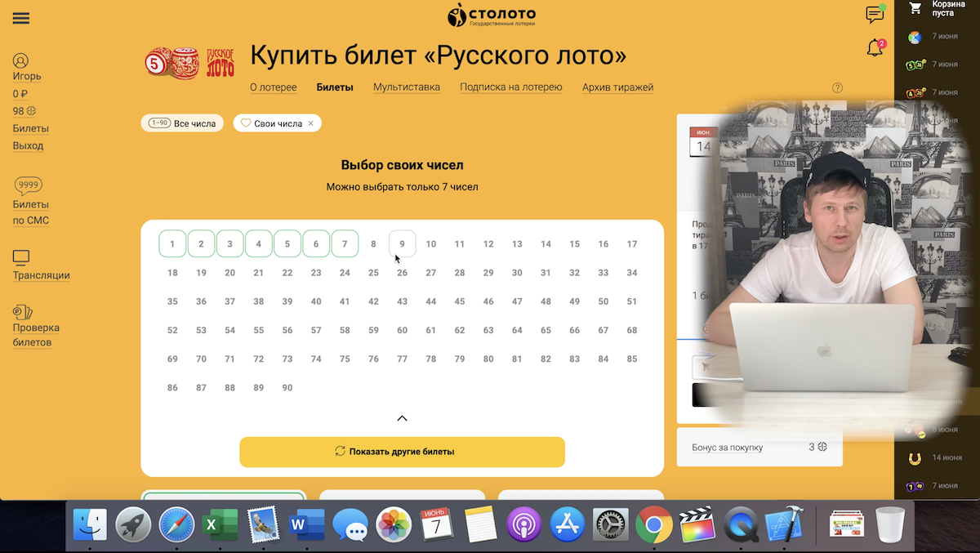Deselect number 7 in the grid
This screenshot has width=980, height=553.
345,243
